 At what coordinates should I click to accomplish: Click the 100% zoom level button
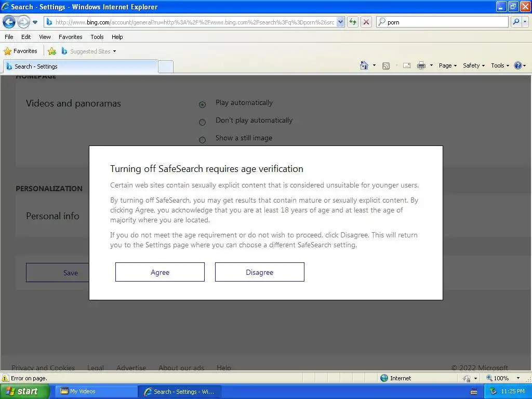[498, 378]
